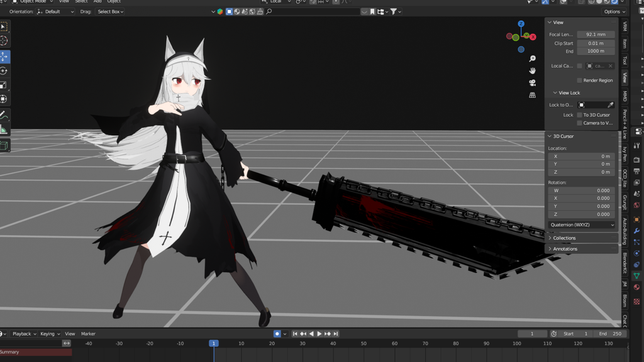This screenshot has width=644, height=362.
Task: Collapse the View Lock subpanel
Action: pos(555,93)
